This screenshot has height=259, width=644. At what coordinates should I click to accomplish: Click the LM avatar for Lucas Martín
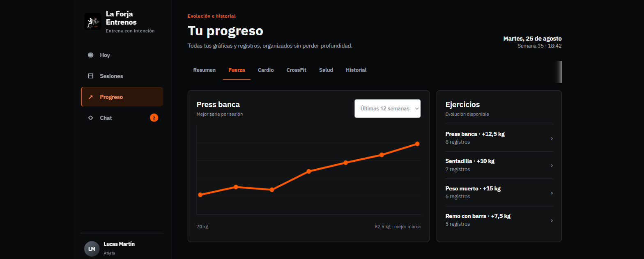coord(92,249)
